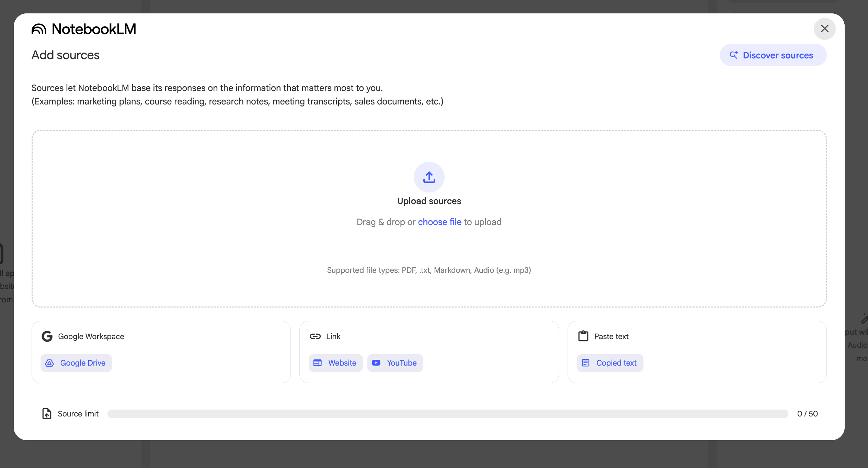The image size is (868, 468).
Task: Click the Upload sources heading
Action: pyautogui.click(x=429, y=201)
